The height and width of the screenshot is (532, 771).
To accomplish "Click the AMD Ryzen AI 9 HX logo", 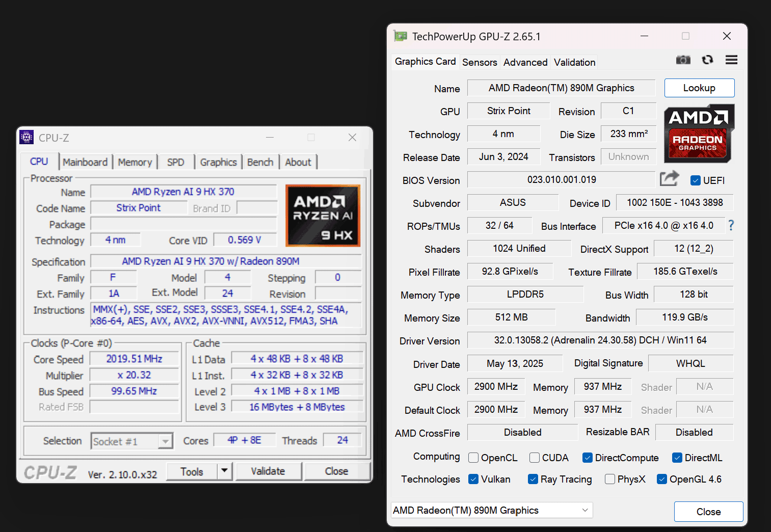I will coord(323,216).
